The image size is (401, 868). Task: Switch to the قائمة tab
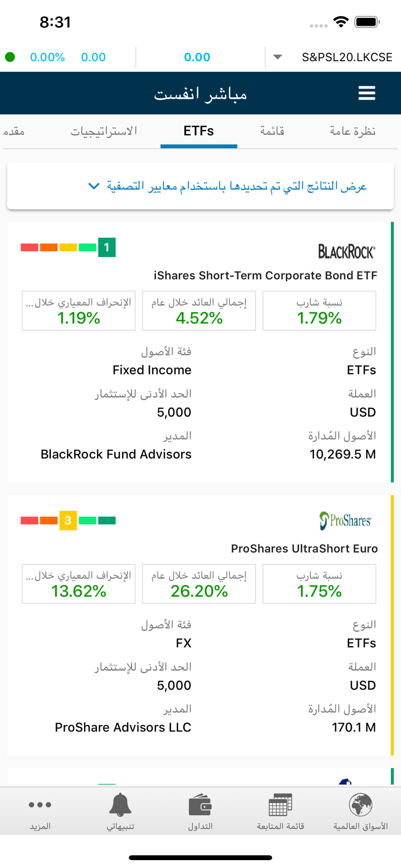pyautogui.click(x=272, y=131)
